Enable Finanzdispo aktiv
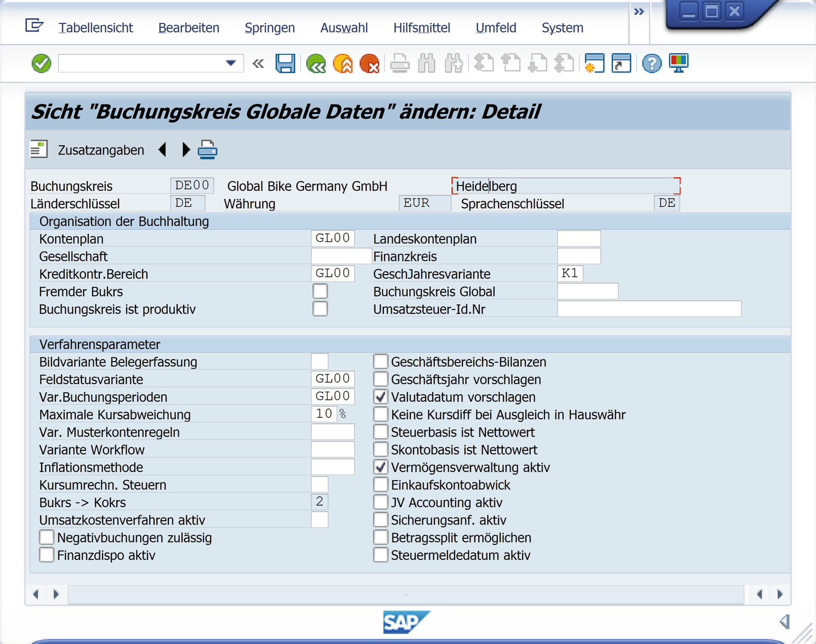 point(47,555)
